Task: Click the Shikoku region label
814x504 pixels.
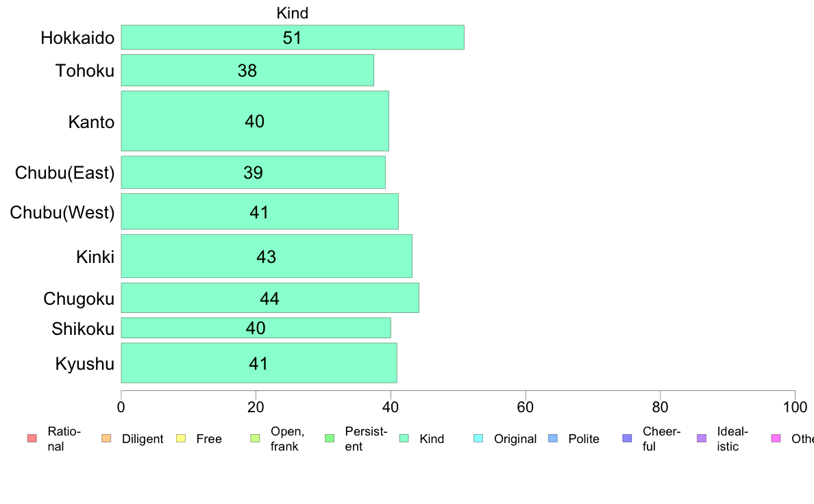Action: 83,329
